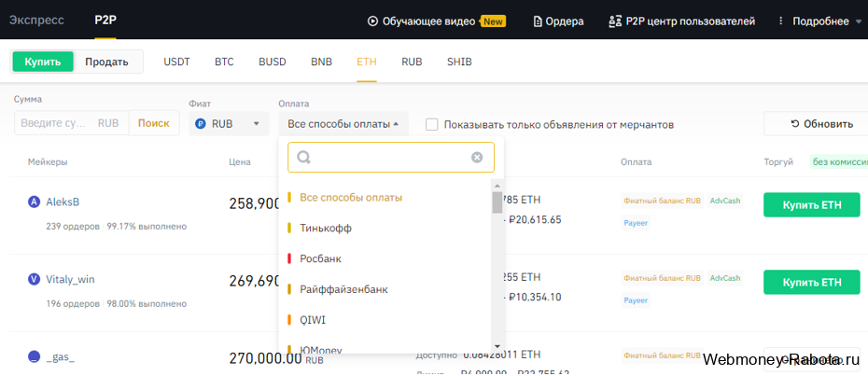Click Фиатный баланс RUB tag in AleksB row
The width and height of the screenshot is (868, 376).
point(662,201)
